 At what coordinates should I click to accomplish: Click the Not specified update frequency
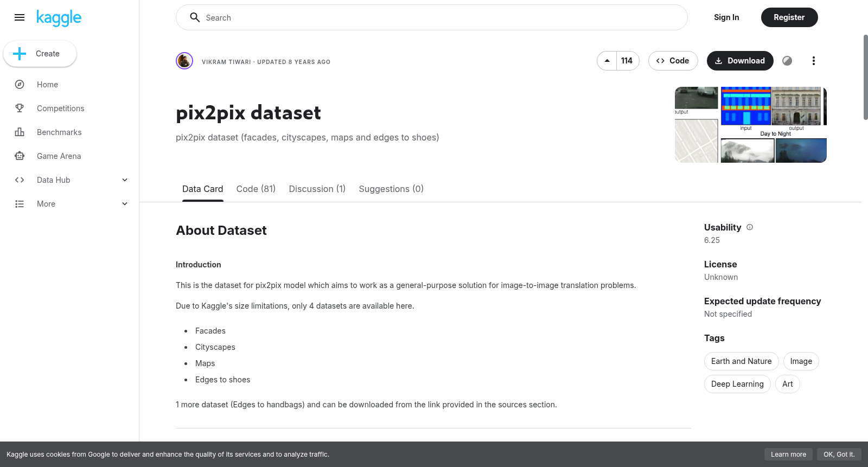(728, 314)
